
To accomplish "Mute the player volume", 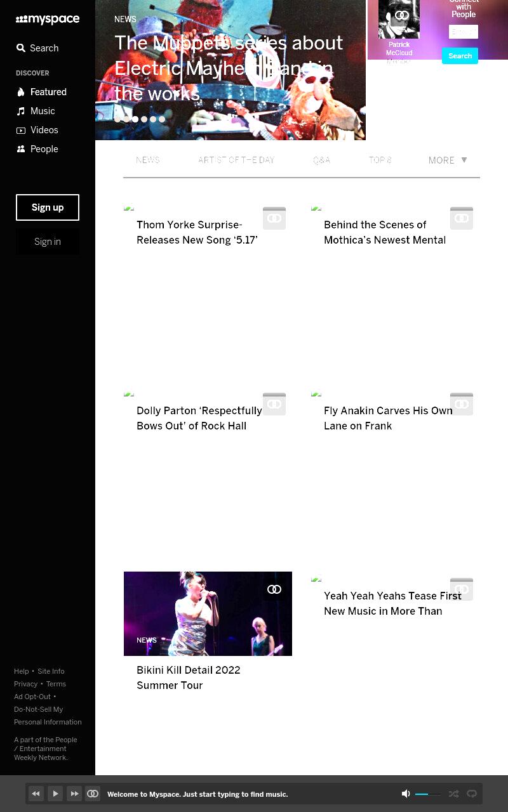I will (x=406, y=794).
